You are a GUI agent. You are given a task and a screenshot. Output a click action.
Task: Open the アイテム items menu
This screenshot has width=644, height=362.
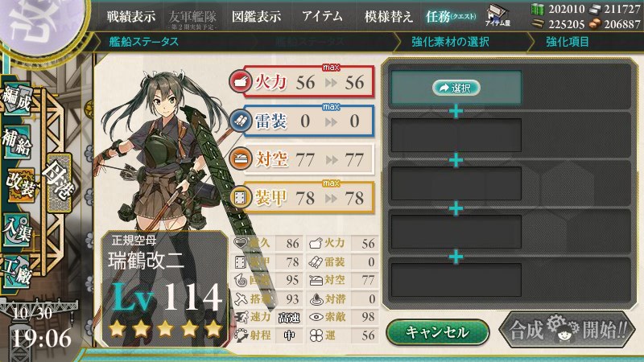pyautogui.click(x=322, y=16)
